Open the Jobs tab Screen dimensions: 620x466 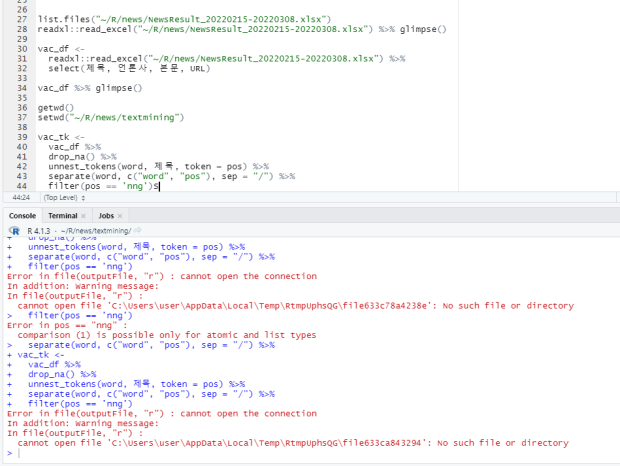click(106, 216)
